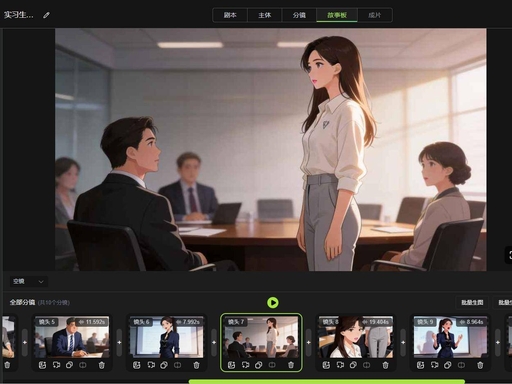Click the video generate icon under 镜头 5
Screen dimensions: 512x384
click(x=56, y=365)
